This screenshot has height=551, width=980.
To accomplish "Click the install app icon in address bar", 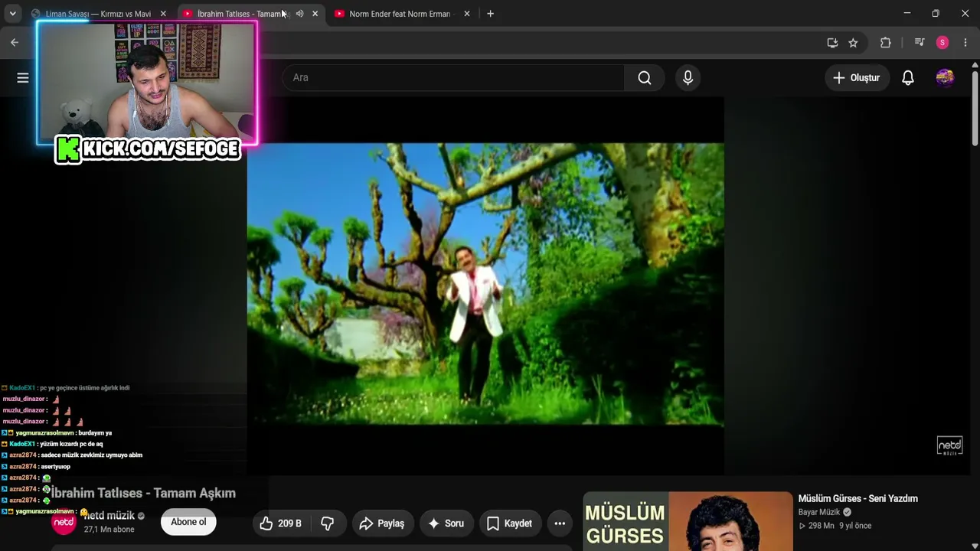I will pyautogui.click(x=832, y=43).
